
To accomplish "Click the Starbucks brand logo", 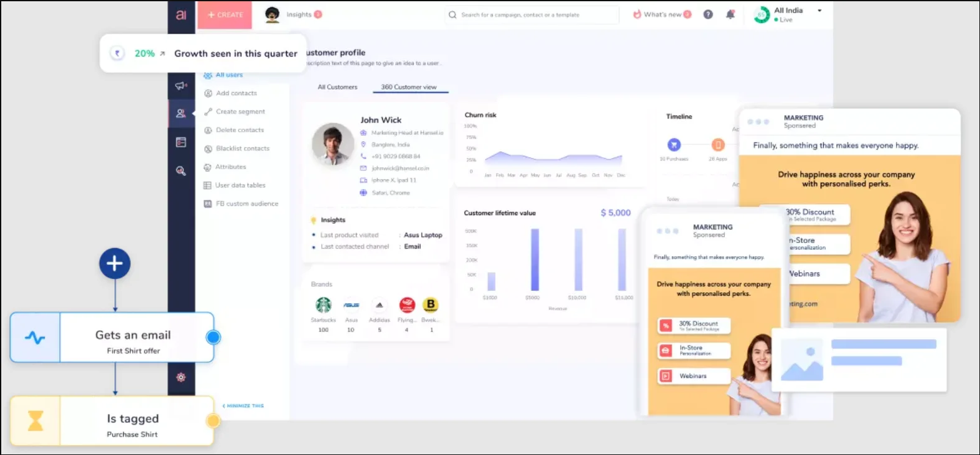I will pyautogui.click(x=324, y=305).
